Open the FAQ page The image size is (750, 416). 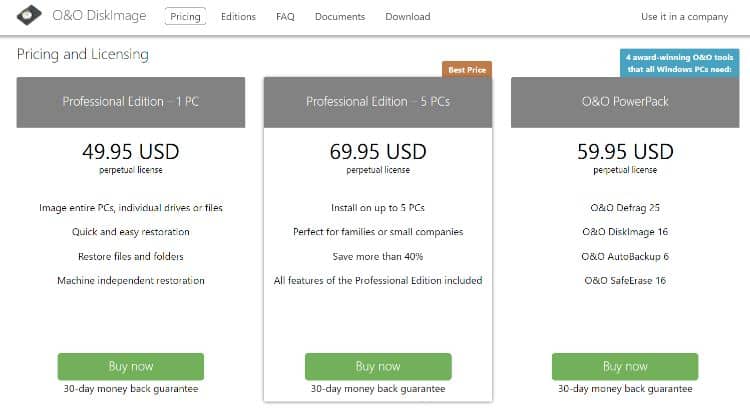(x=285, y=17)
